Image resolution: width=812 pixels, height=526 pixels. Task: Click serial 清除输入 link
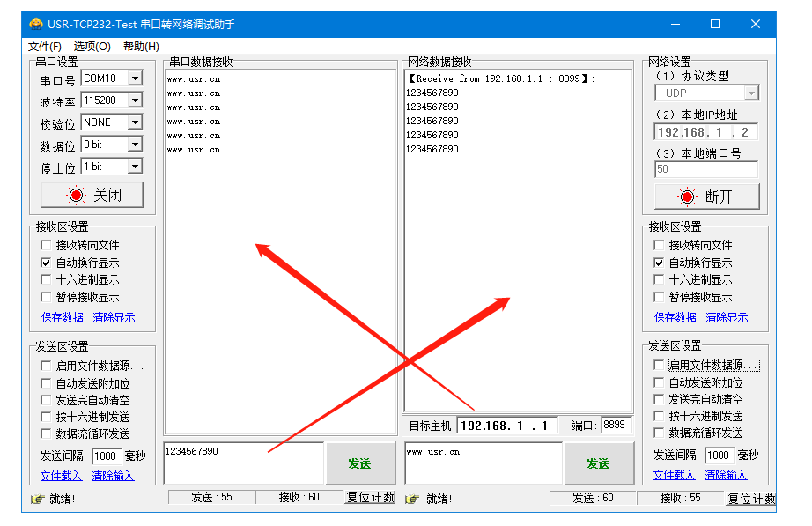pos(113,476)
